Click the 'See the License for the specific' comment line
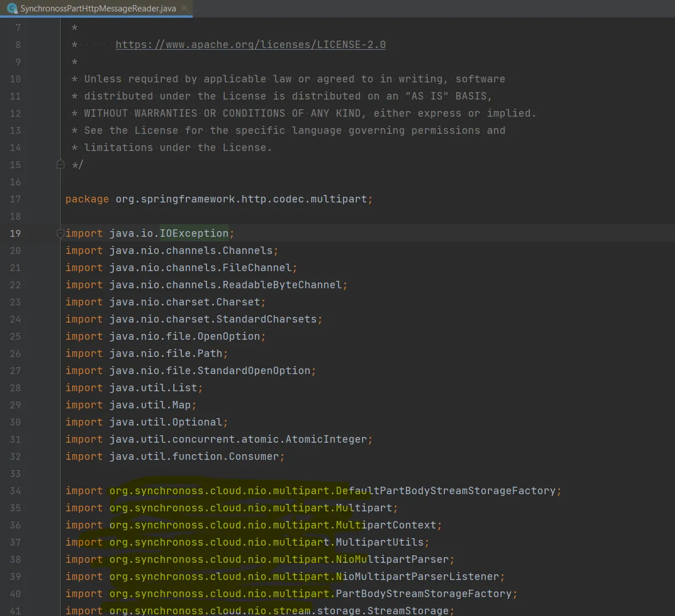Image resolution: width=675 pixels, height=616 pixels. point(288,130)
